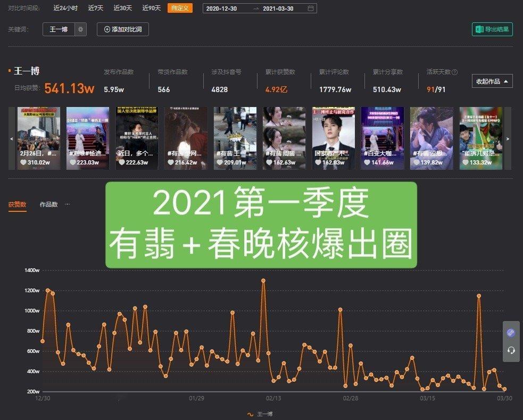Select the 自定义 custom range tab
This screenshot has height=420, width=523.
180,8
